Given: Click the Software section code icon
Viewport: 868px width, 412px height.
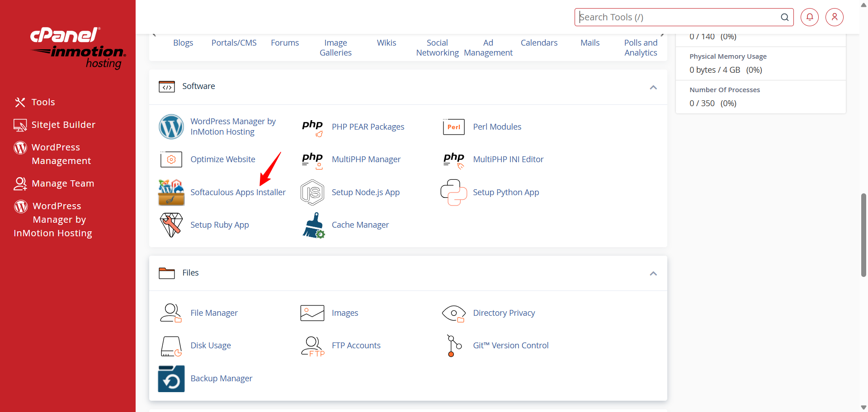Looking at the screenshot, I should tap(167, 86).
